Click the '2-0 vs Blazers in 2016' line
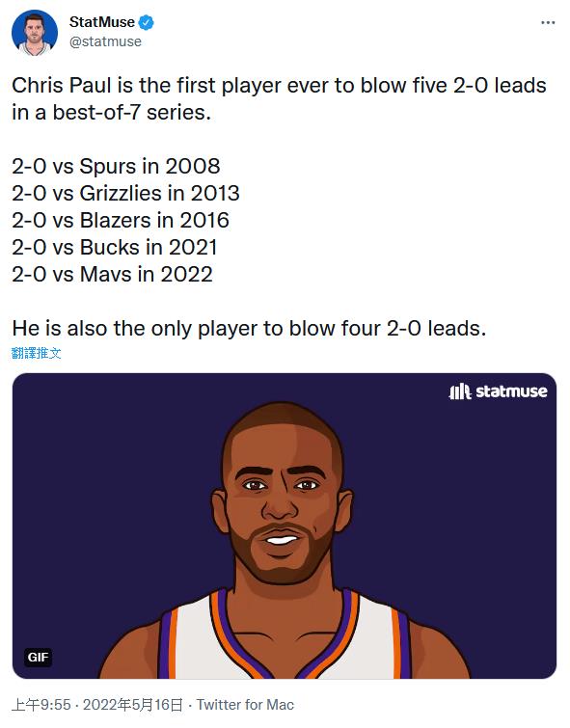This screenshot has width=570, height=728. tap(121, 220)
